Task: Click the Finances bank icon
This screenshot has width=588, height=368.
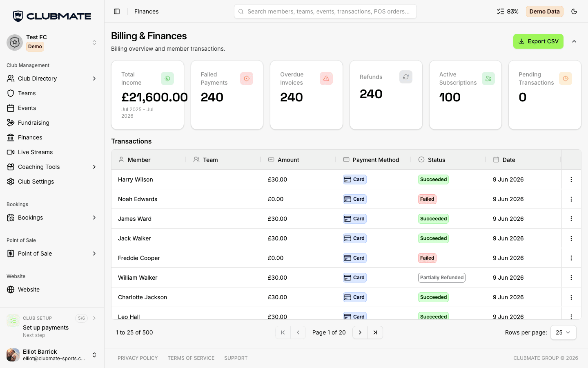Action: point(11,137)
